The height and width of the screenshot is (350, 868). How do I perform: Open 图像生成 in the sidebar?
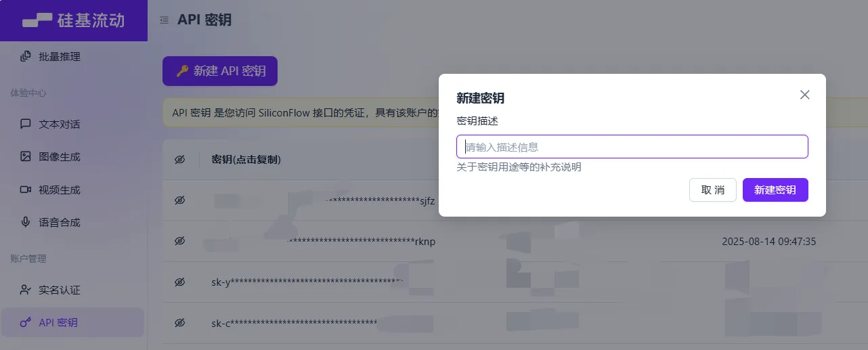point(60,157)
